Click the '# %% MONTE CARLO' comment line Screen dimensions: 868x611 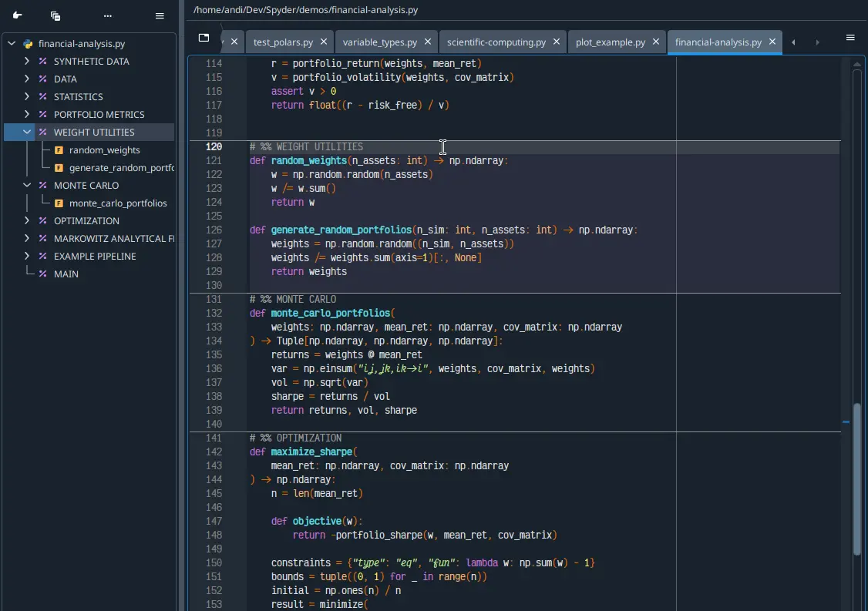293,300
